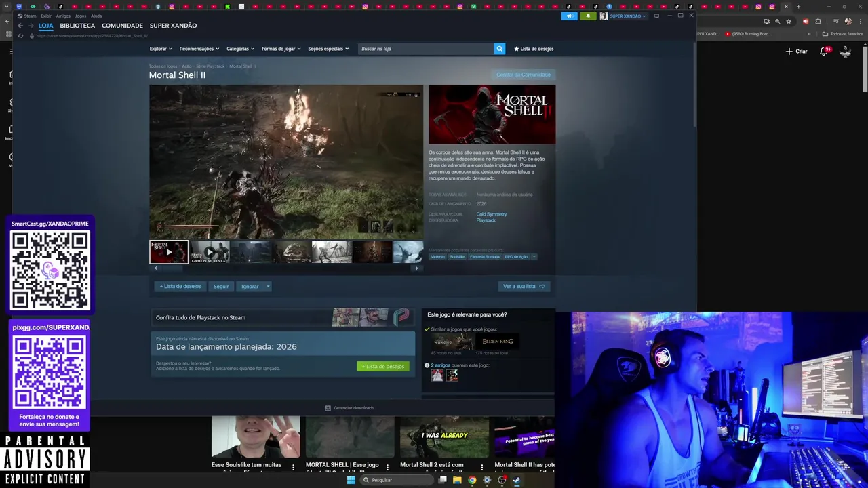Open Gerenciar downloads at bottom bar

[x=350, y=408]
